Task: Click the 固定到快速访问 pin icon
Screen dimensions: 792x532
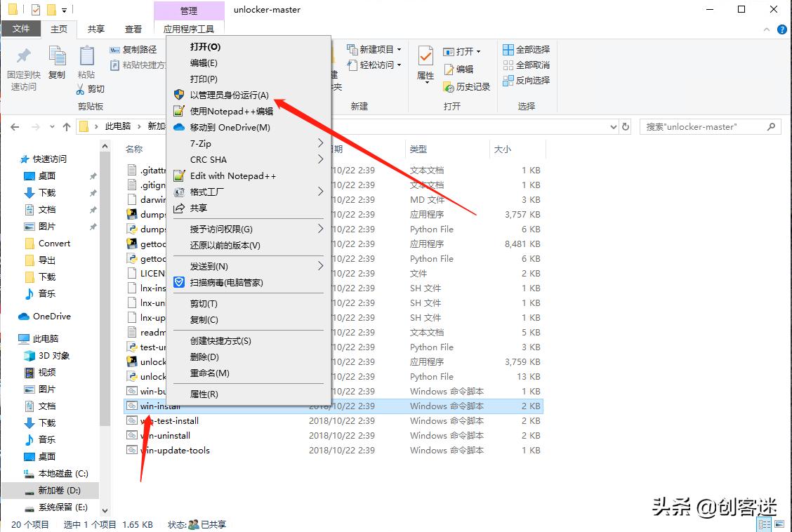Action: [22, 55]
